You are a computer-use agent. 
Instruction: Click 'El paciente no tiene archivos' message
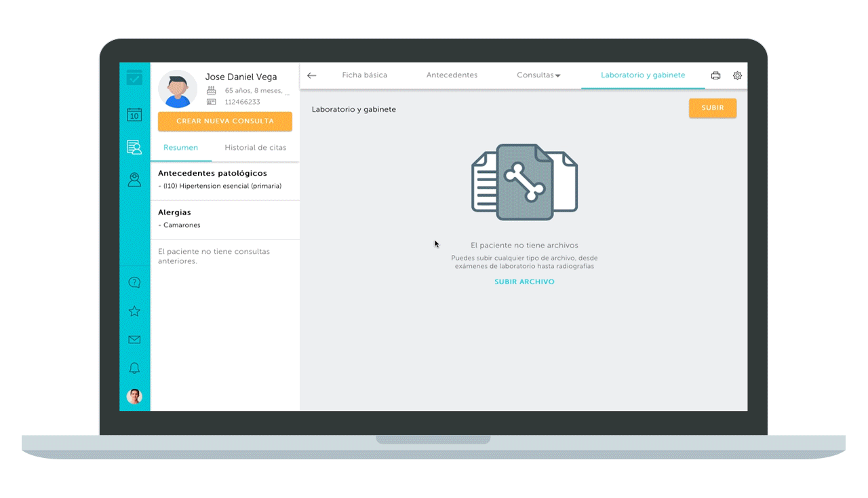[524, 246]
